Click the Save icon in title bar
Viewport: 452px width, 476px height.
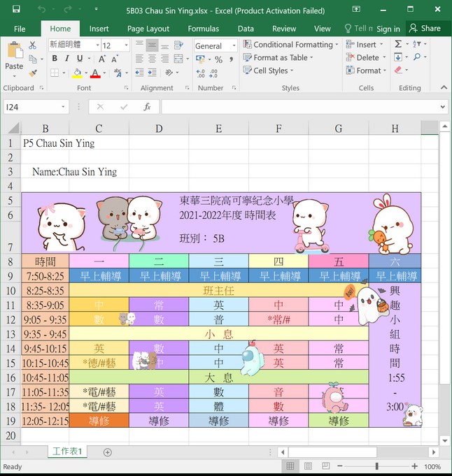pyautogui.click(x=16, y=9)
